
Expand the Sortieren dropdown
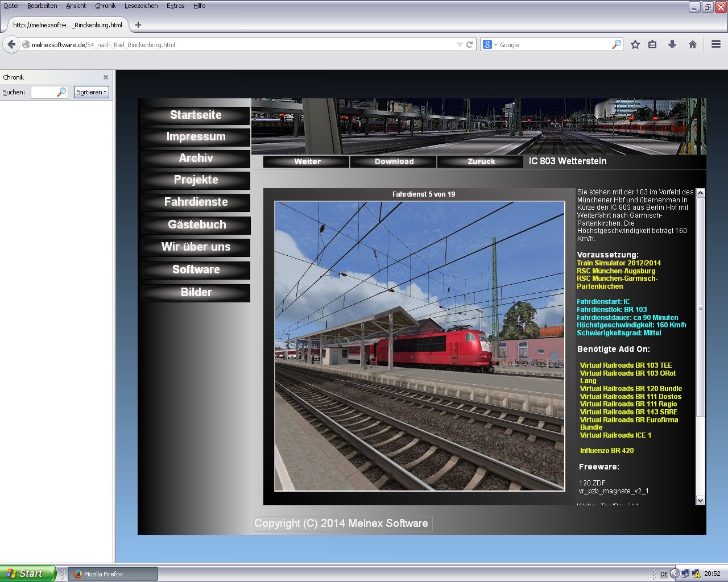coord(91,92)
